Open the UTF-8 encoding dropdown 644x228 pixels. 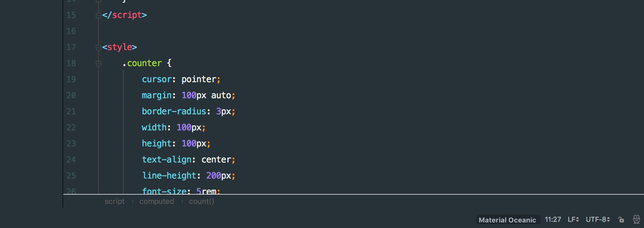tap(598, 219)
